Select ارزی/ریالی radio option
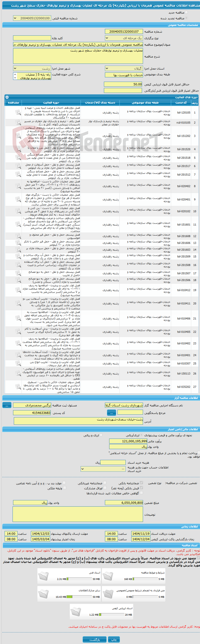This screenshot has height=644, width=200. [x=142, y=435]
